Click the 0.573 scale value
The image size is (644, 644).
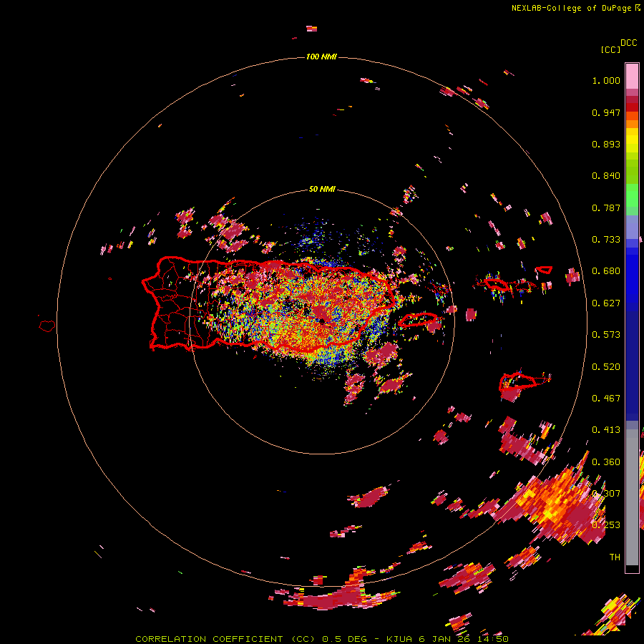[x=606, y=335]
